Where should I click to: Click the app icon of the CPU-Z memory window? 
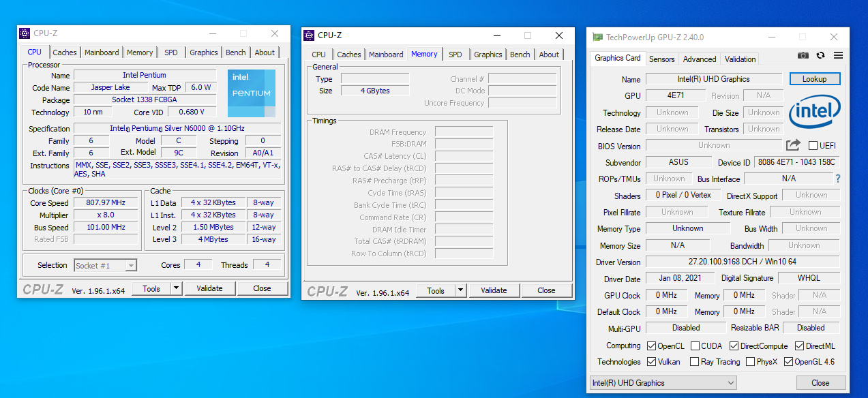pos(309,35)
